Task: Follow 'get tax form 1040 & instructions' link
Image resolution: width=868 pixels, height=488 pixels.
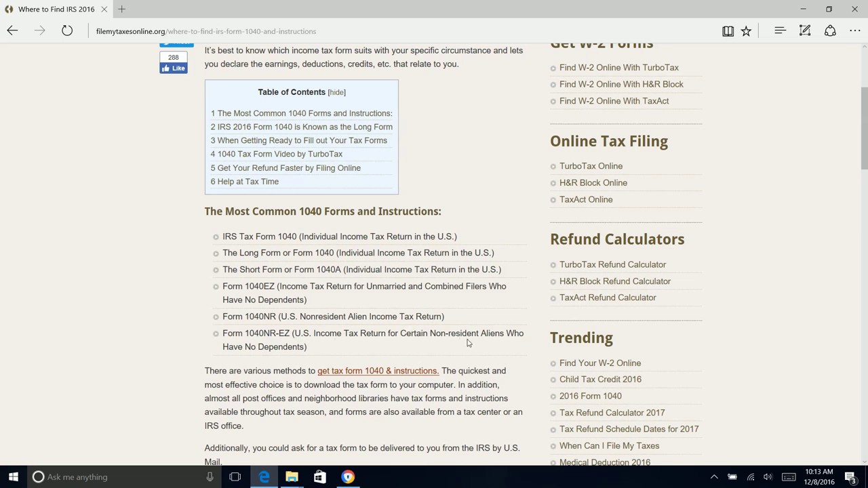Action: point(378,371)
